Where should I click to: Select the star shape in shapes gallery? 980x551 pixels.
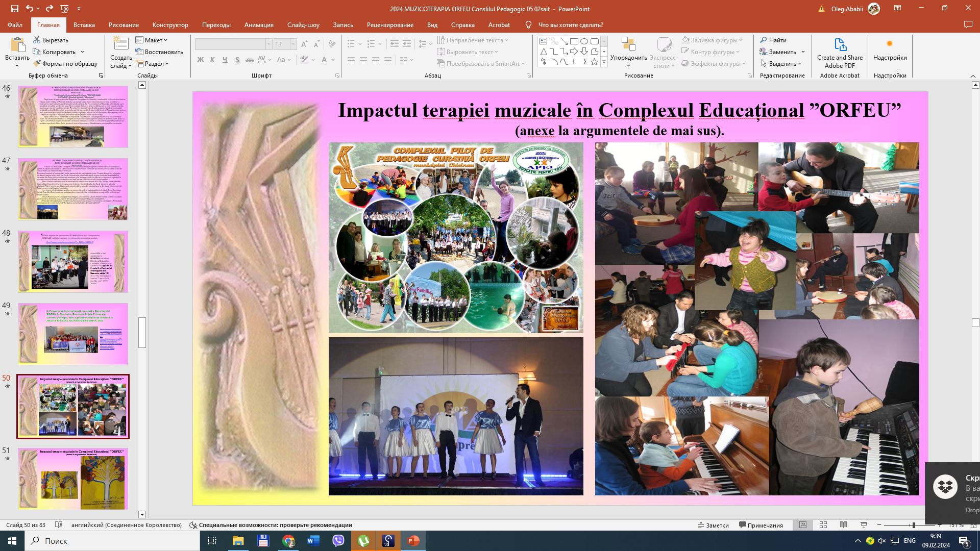594,62
